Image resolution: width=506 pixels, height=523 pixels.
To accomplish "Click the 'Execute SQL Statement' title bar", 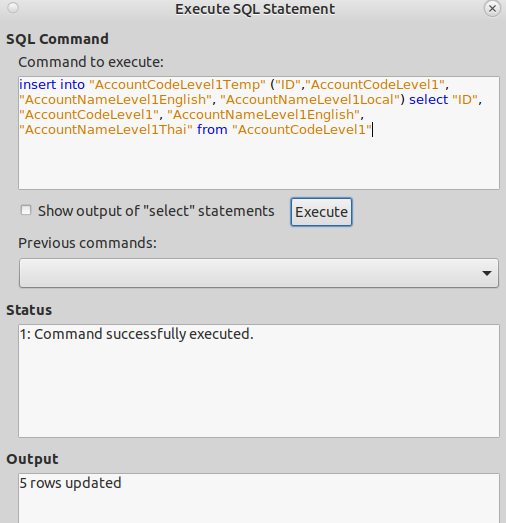I will click(255, 9).
